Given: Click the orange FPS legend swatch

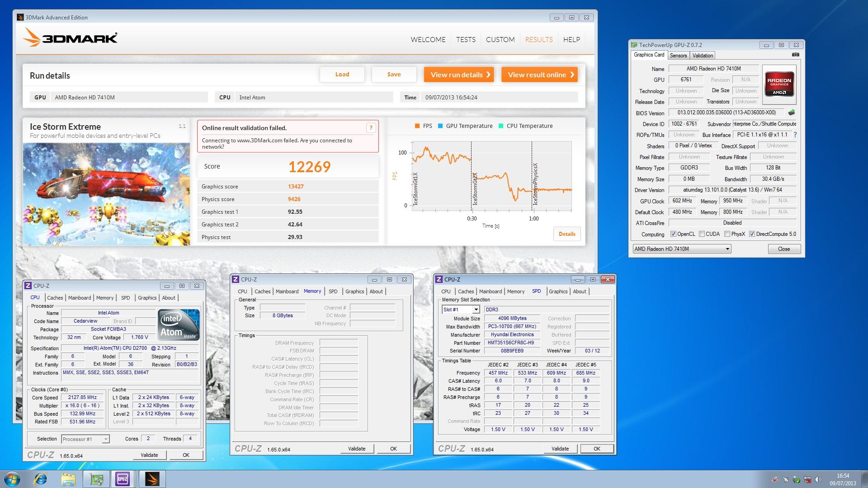Looking at the screenshot, I should [417, 126].
